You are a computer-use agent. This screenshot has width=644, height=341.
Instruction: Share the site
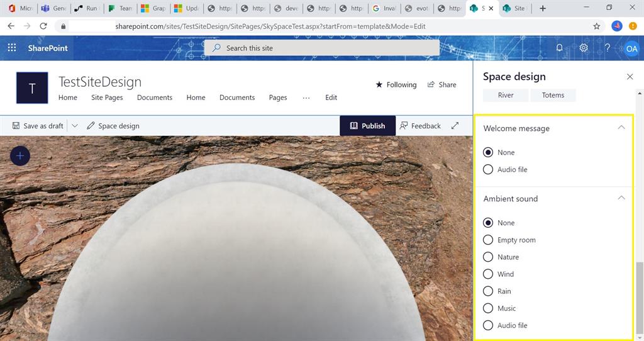tap(442, 85)
